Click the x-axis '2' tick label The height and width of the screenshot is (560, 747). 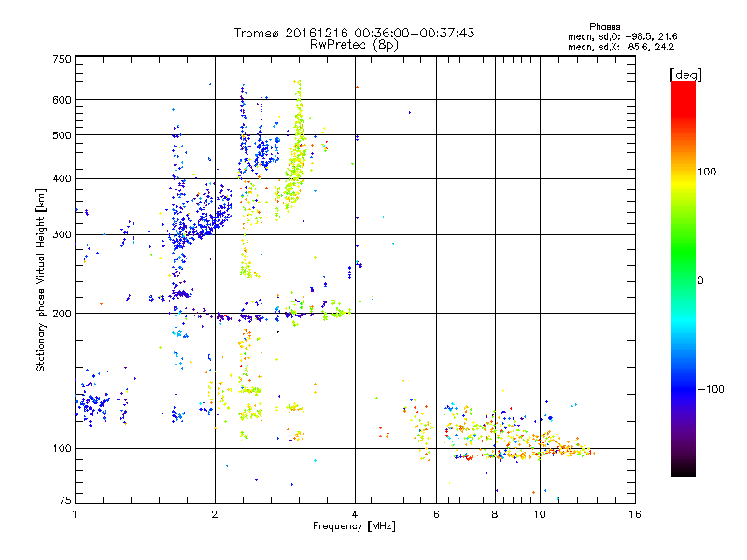(215, 514)
